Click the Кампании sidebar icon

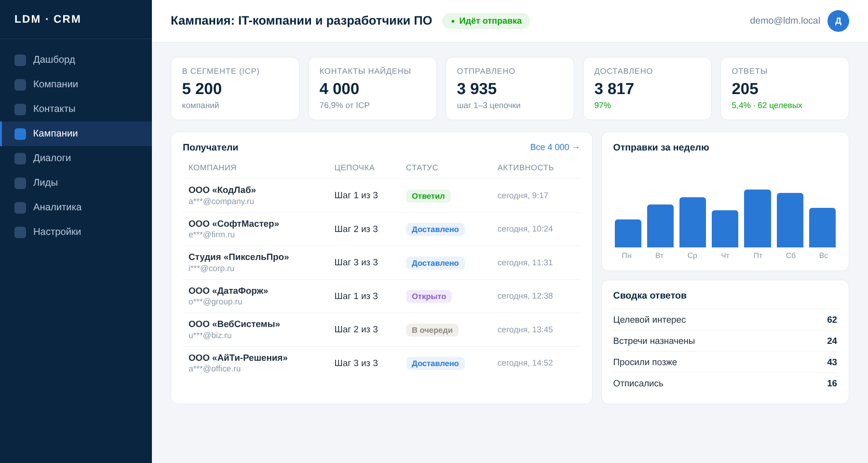point(20,134)
